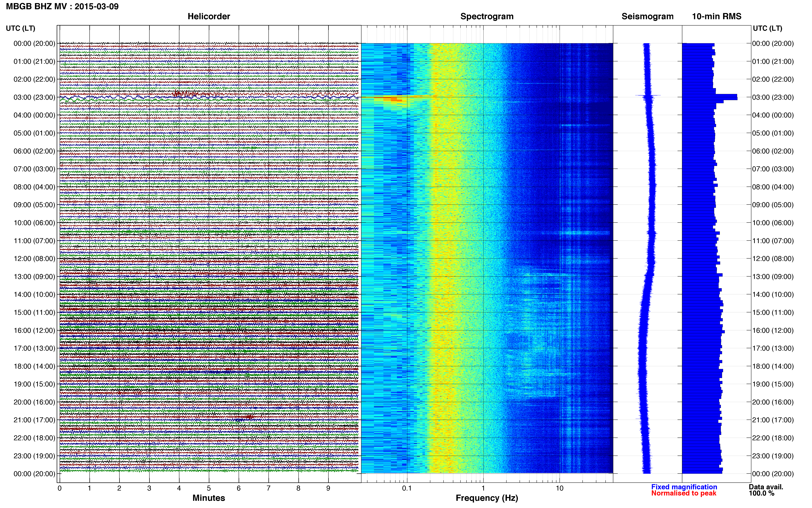
Task: Click the 'Fixed magnification' legend text
Action: [x=684, y=487]
